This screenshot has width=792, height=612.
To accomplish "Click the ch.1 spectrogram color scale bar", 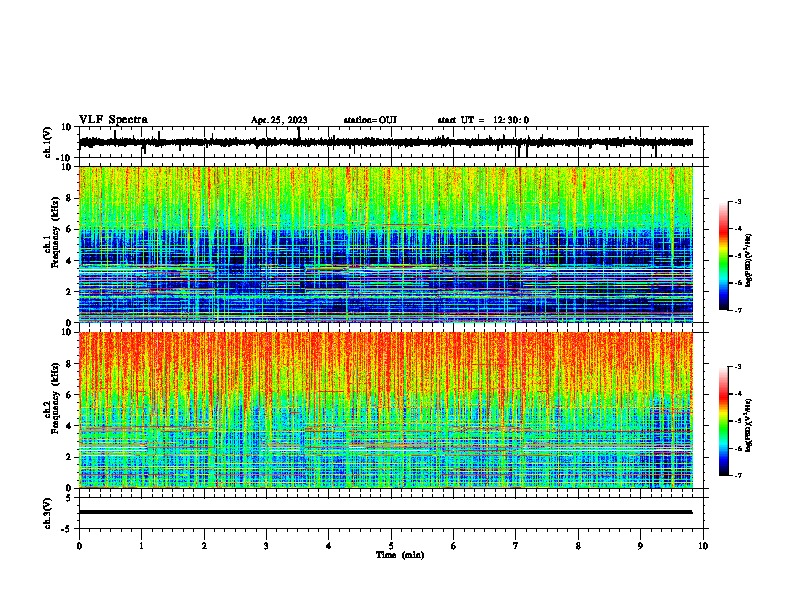I will [x=723, y=256].
